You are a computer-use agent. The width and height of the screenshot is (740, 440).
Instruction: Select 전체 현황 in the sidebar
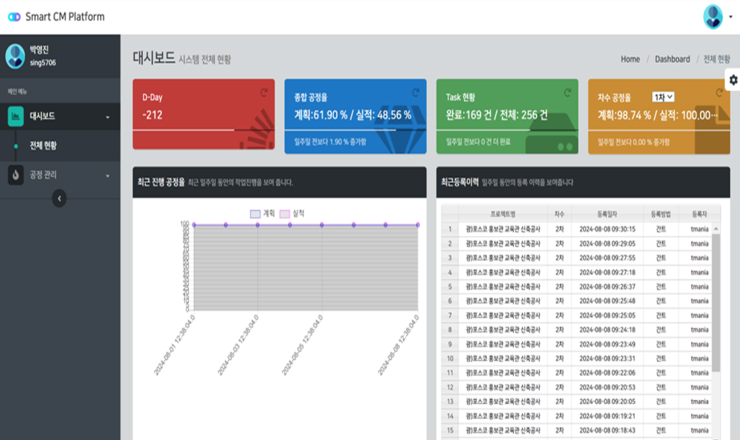43,146
